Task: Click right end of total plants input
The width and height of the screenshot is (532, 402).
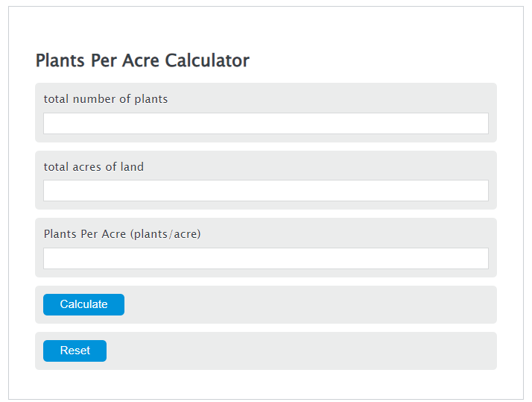Action: point(477,124)
